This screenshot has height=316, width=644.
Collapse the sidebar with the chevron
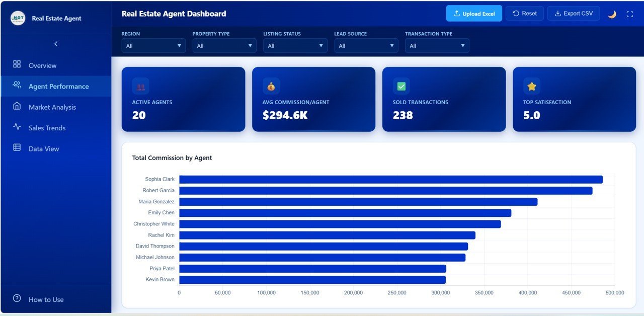pos(56,44)
